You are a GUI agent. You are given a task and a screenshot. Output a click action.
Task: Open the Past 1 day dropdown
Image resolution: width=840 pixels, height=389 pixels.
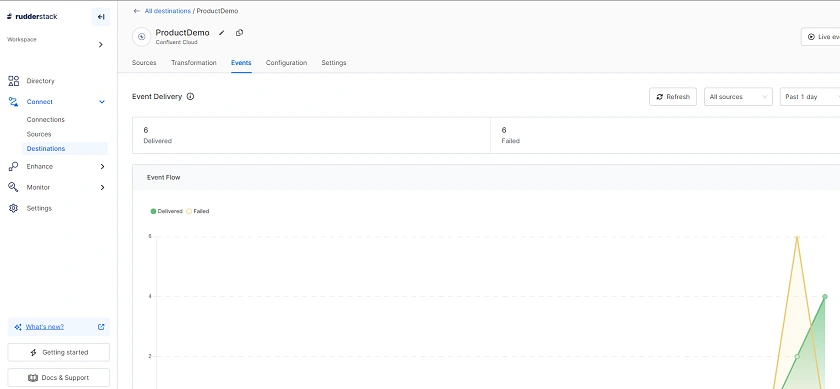click(x=810, y=96)
